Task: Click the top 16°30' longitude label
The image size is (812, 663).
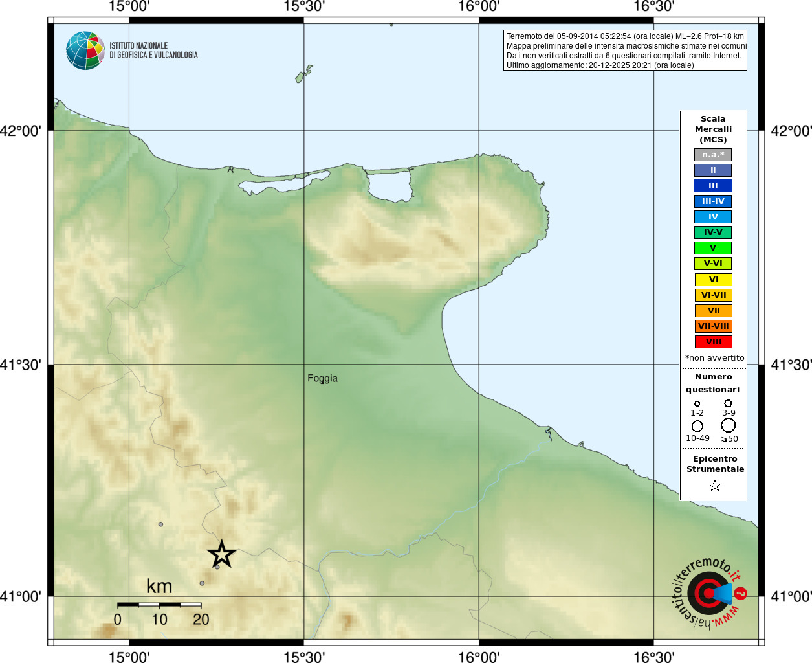Action: 653,6
